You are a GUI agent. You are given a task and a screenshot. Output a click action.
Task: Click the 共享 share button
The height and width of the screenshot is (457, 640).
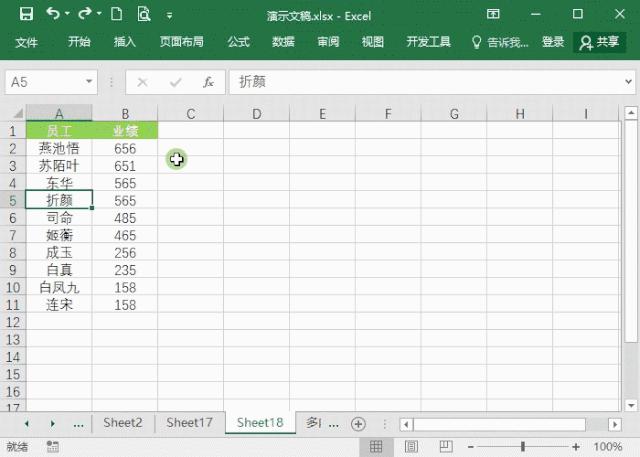(600, 42)
